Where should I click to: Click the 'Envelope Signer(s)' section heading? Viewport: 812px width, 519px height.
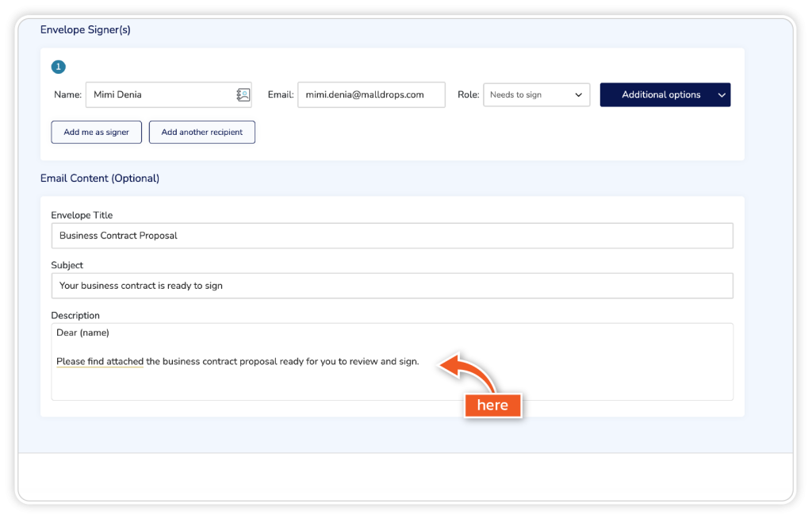click(86, 30)
